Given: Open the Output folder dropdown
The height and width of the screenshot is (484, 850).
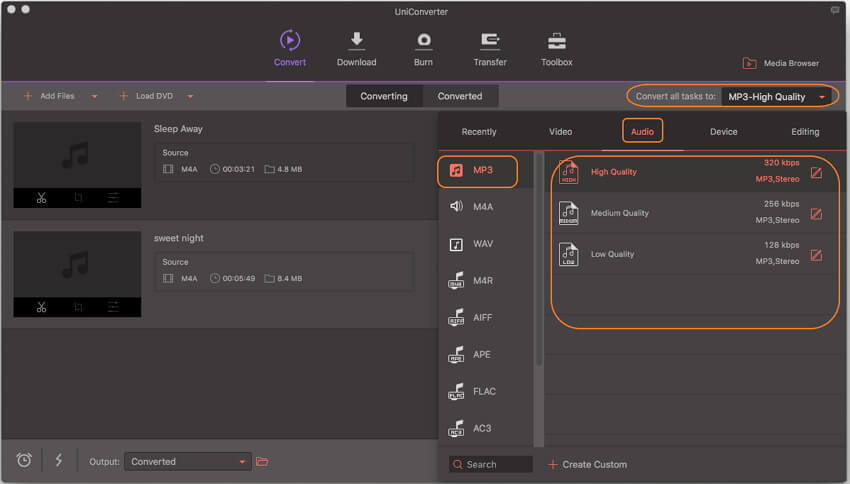Looking at the screenshot, I should (x=188, y=462).
